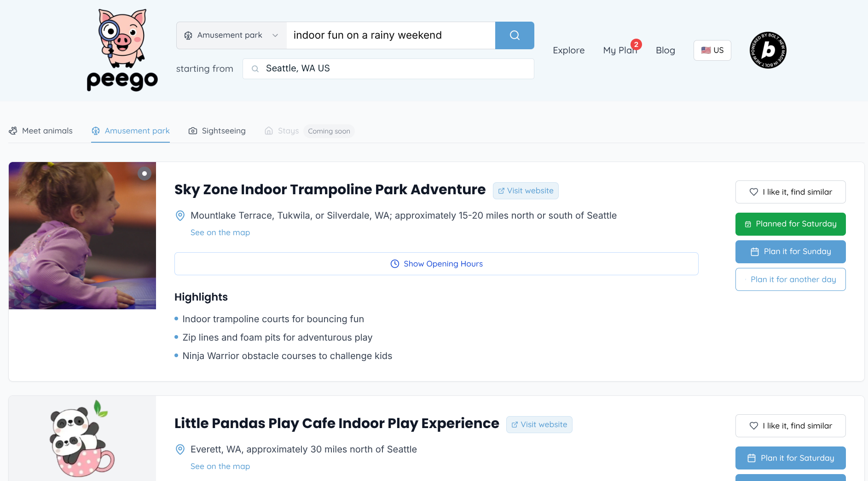868x481 pixels.
Task: Open My Plan with 2 items
Action: point(620,50)
